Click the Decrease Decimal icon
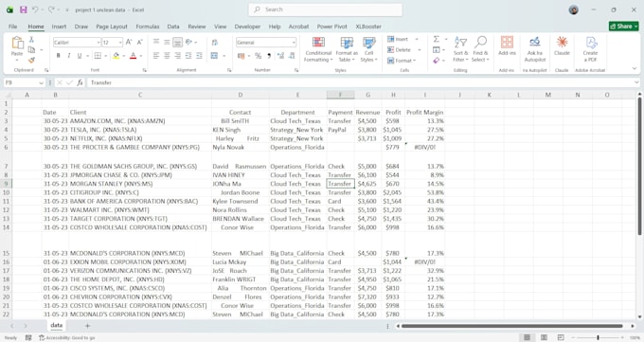The height and width of the screenshot is (342, 644). [x=292, y=56]
